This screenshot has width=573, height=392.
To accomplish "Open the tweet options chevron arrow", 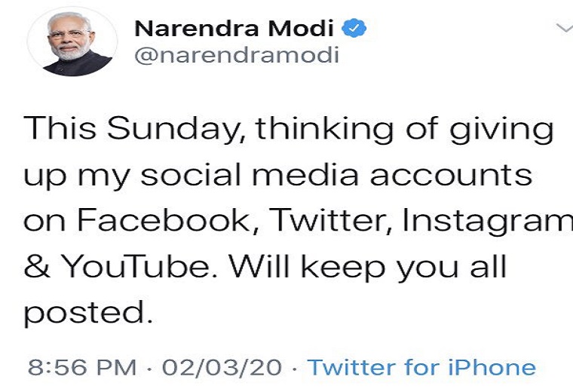I will coord(563,28).
